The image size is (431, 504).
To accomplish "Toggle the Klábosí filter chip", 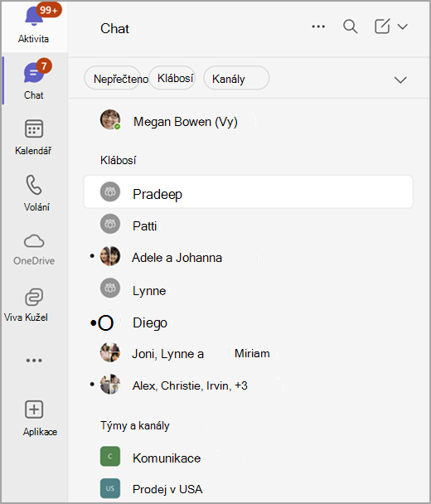I will pos(172,78).
